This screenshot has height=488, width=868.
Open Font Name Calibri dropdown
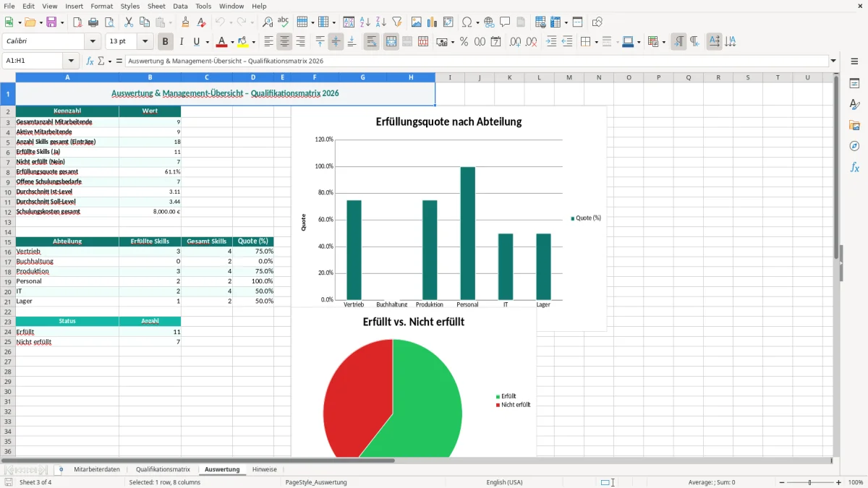pos(93,42)
